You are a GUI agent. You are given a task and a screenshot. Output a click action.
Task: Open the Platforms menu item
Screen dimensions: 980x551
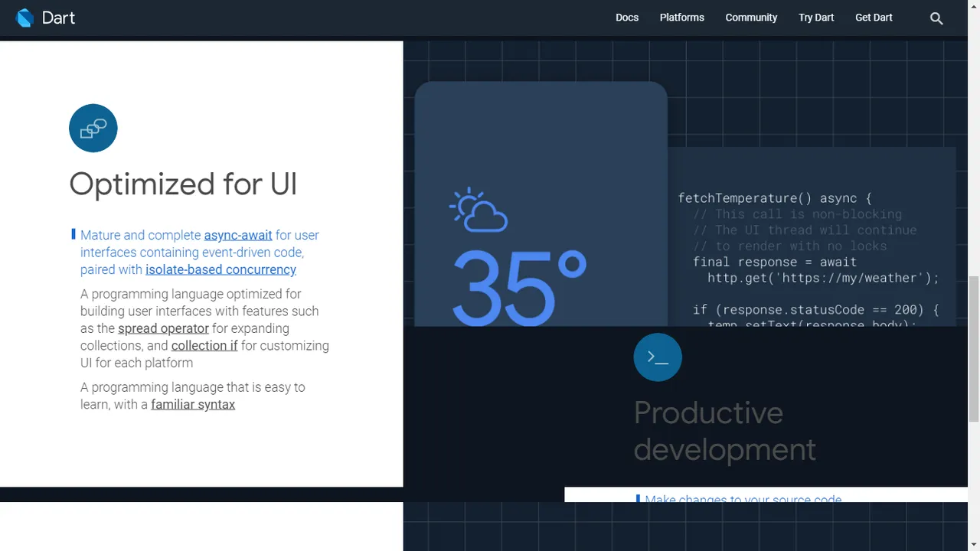(682, 18)
